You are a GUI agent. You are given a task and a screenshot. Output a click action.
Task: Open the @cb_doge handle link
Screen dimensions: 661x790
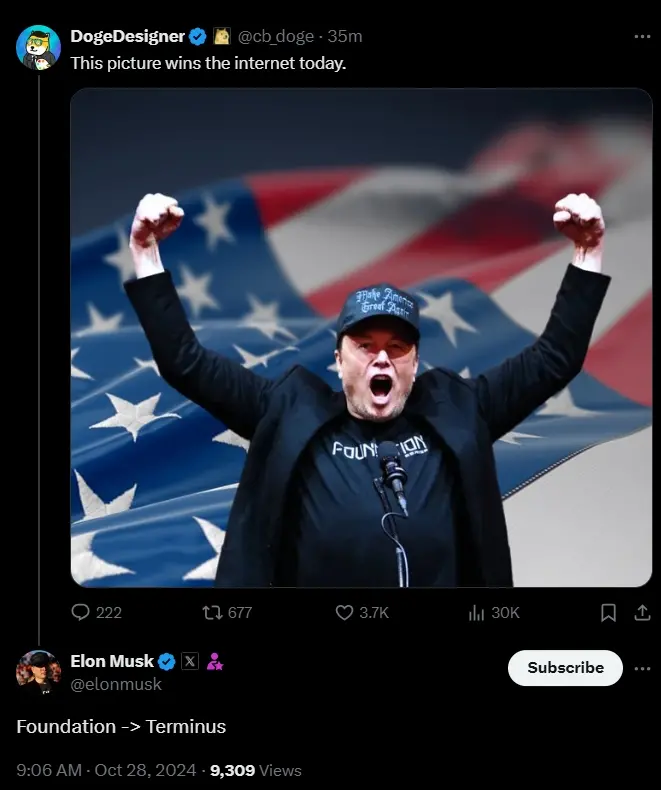point(277,36)
